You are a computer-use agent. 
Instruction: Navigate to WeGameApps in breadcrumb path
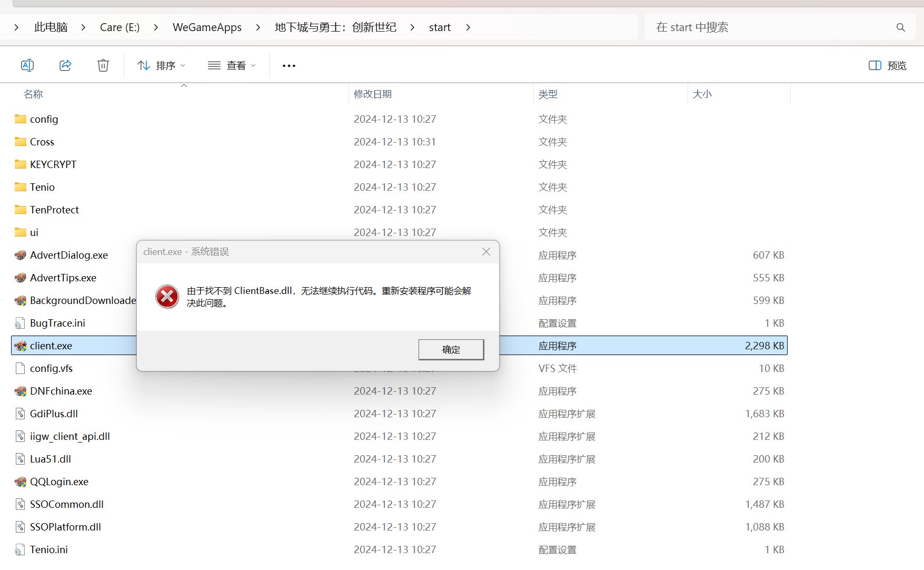coord(207,27)
